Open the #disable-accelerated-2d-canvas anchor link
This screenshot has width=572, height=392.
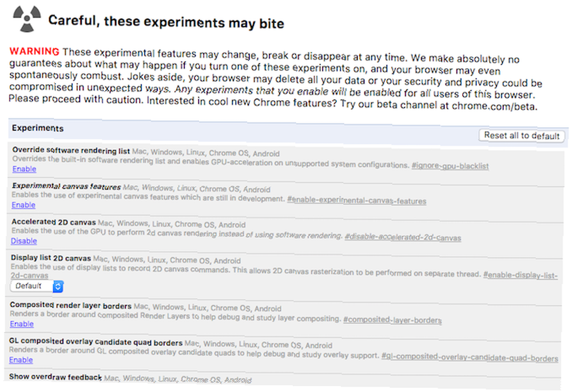[403, 237]
